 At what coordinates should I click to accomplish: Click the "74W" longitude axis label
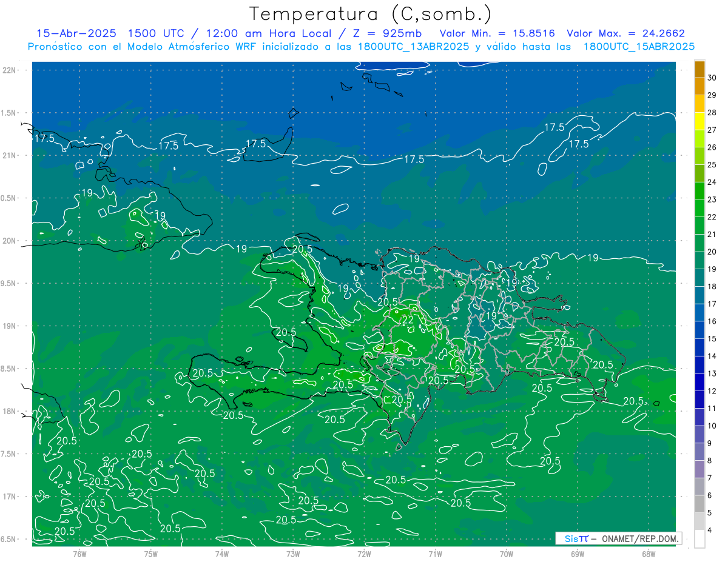click(222, 554)
